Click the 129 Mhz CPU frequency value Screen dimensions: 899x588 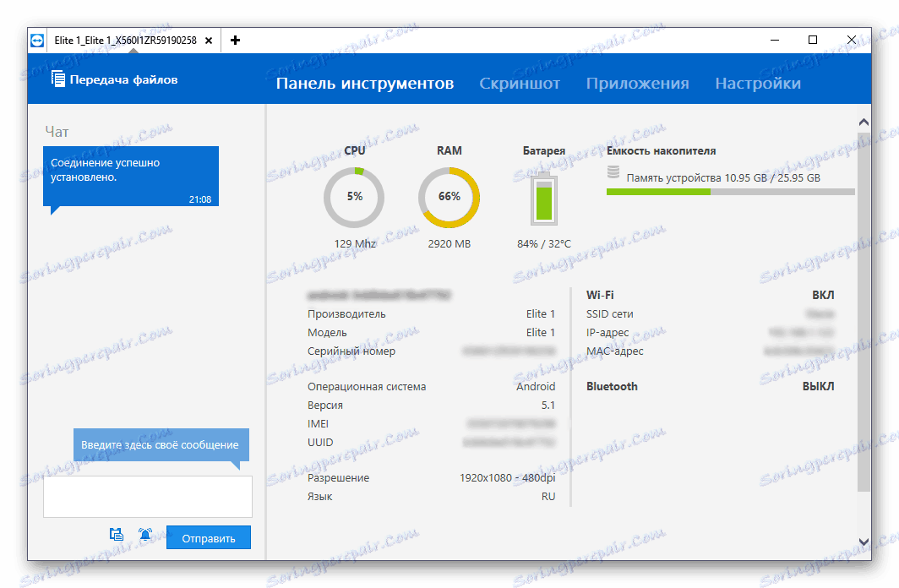355,243
